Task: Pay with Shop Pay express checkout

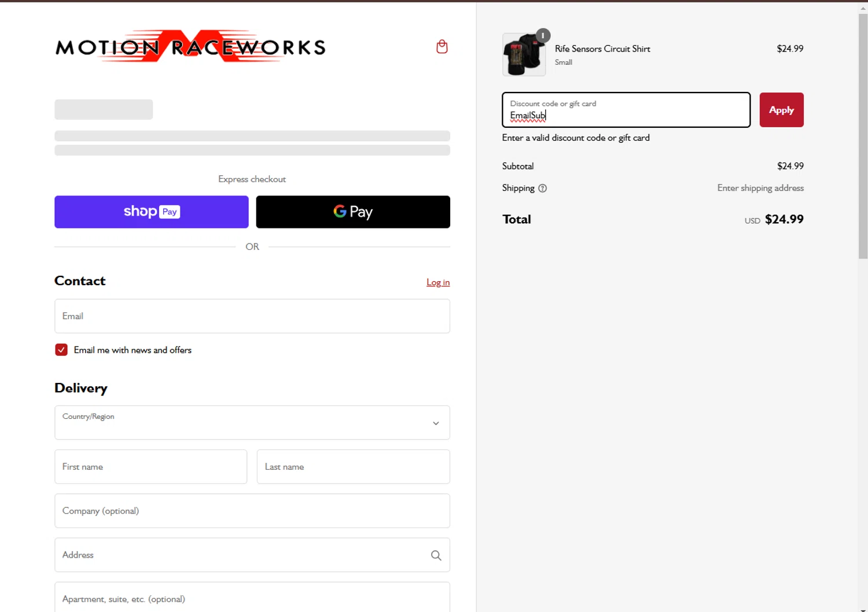Action: coord(152,212)
